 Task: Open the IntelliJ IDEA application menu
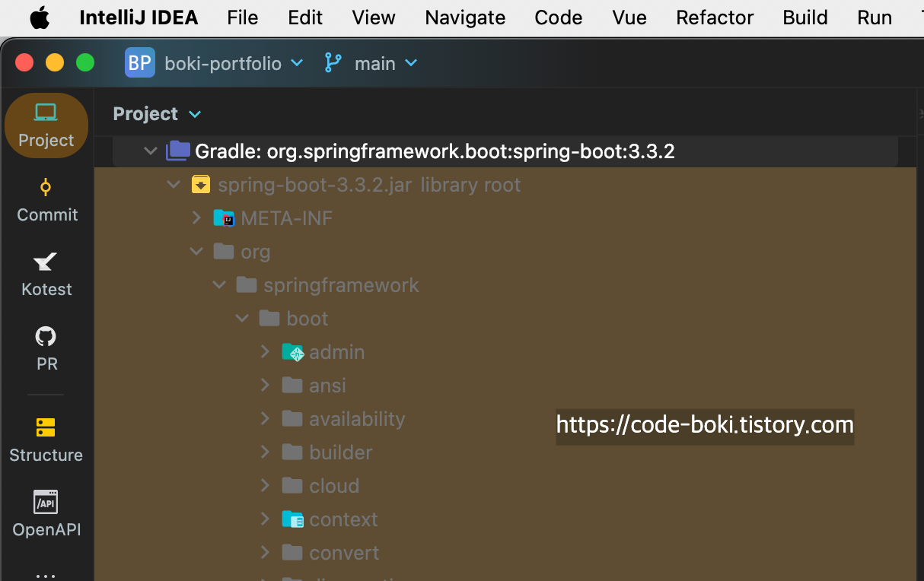[x=139, y=17]
